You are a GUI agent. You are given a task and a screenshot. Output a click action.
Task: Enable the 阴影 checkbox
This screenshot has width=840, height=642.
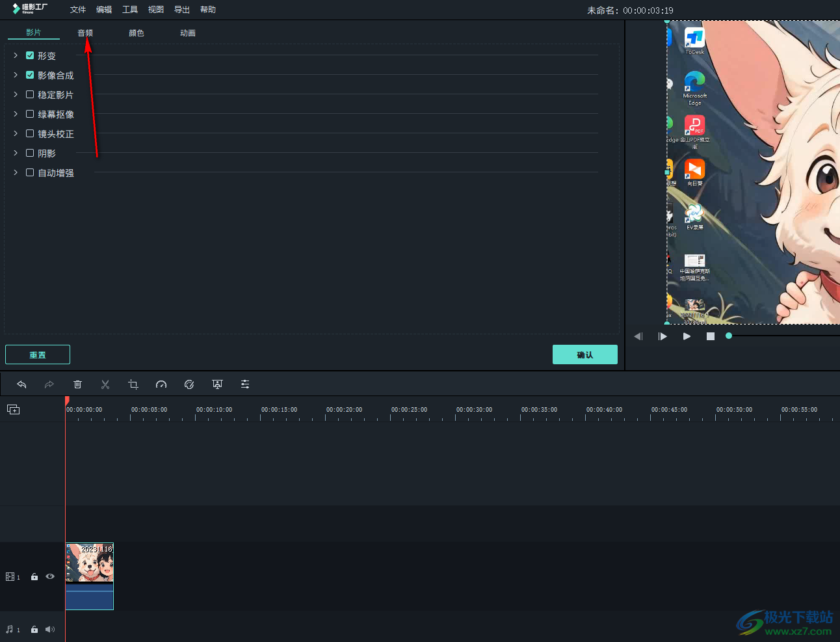point(30,153)
